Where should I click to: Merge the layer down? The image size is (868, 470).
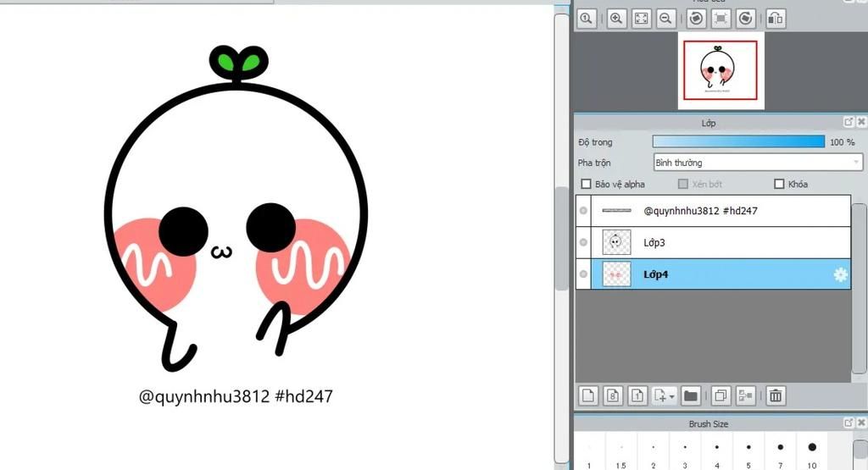click(746, 395)
